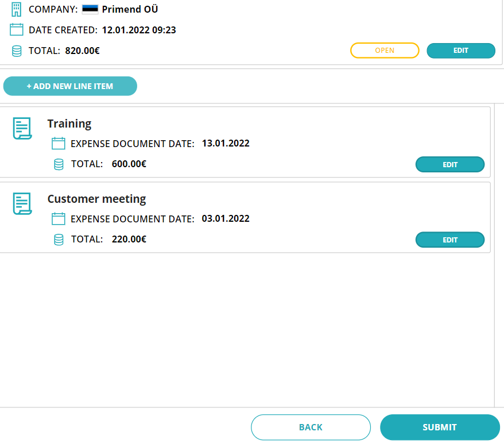Add a new line item

tap(70, 86)
